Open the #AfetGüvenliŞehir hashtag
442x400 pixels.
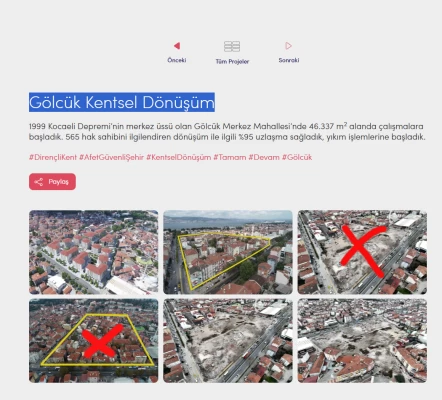[111, 157]
